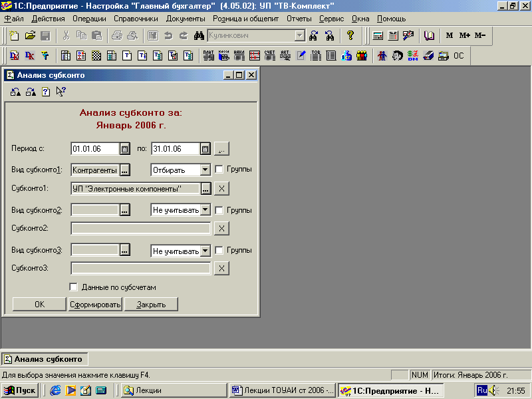Click the $ DM currency rates icon
The image size is (532, 399).
pyautogui.click(x=413, y=56)
